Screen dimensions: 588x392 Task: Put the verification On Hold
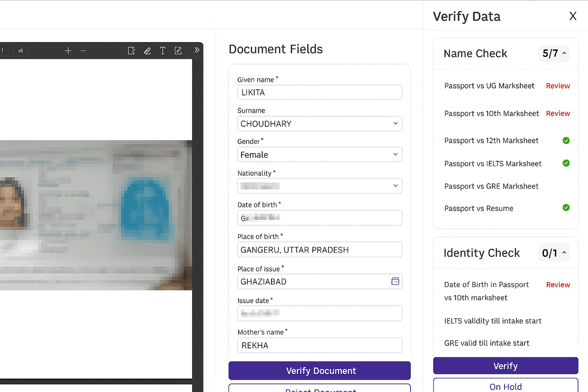click(505, 387)
